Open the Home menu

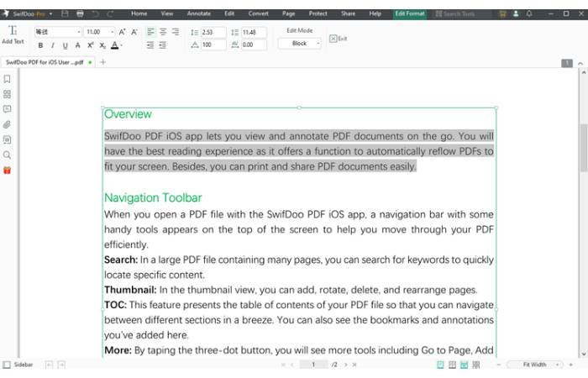[x=139, y=13]
